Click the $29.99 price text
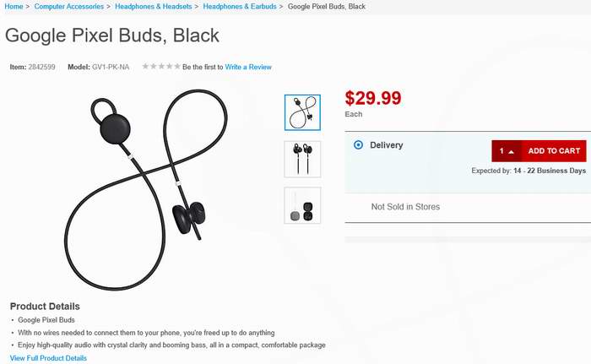Image resolution: width=591 pixels, height=364 pixels. [x=373, y=98]
